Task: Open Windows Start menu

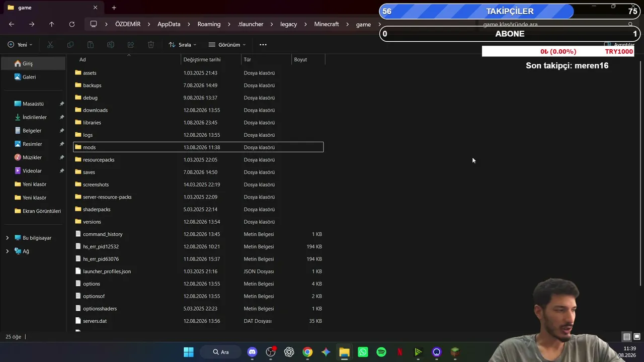Action: click(189, 352)
